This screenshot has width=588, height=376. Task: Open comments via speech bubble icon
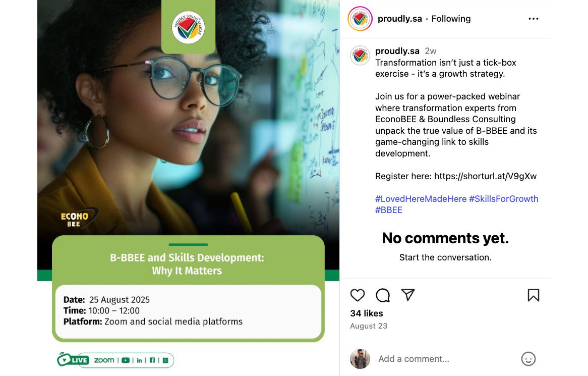(x=382, y=295)
